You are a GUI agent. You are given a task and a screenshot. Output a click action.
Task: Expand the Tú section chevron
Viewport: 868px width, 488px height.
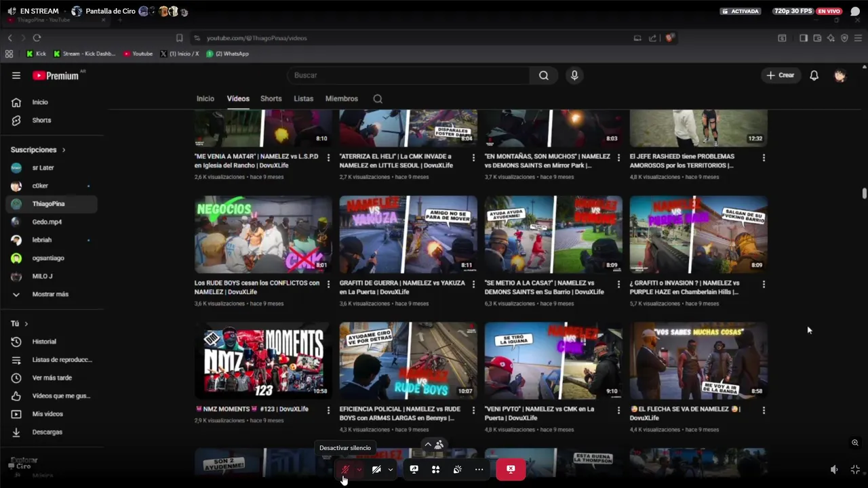click(x=26, y=324)
